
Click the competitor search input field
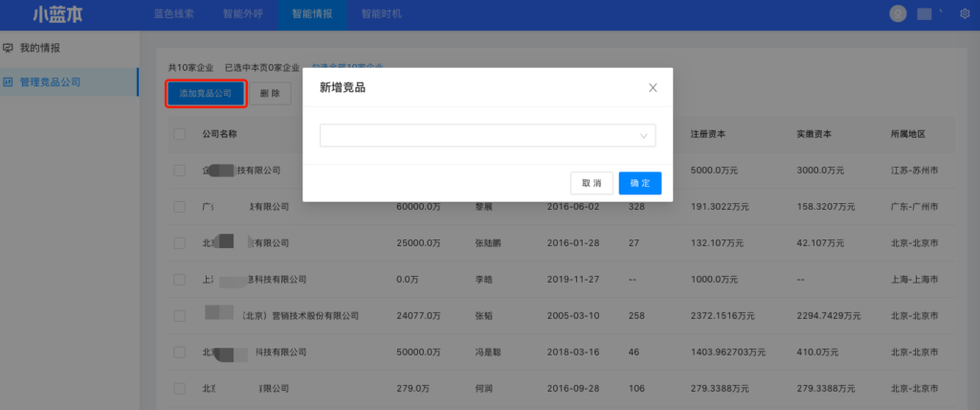[x=479, y=136]
